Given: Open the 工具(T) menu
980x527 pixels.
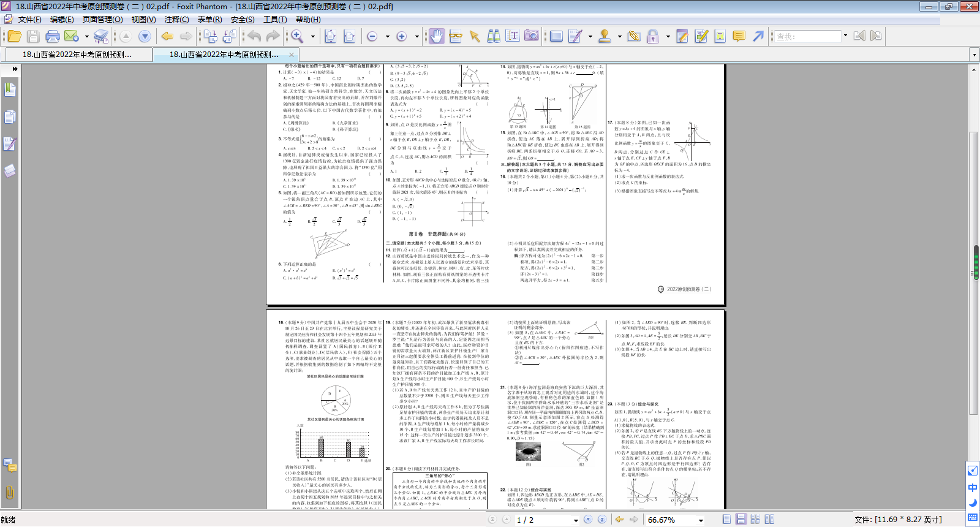Looking at the screenshot, I should pyautogui.click(x=275, y=20).
